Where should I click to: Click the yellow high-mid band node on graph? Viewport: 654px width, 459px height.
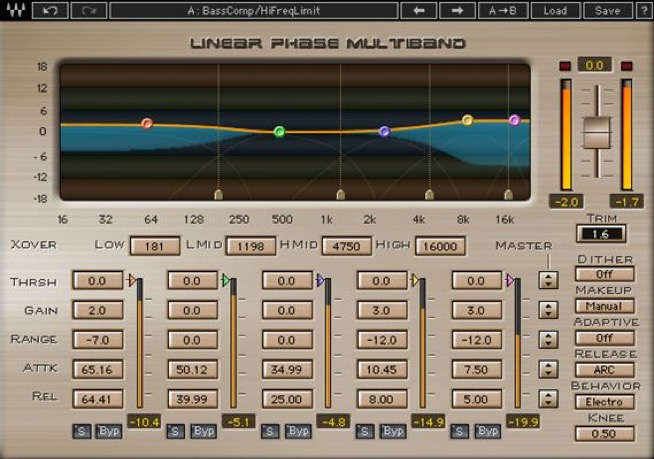pyautogui.click(x=467, y=121)
